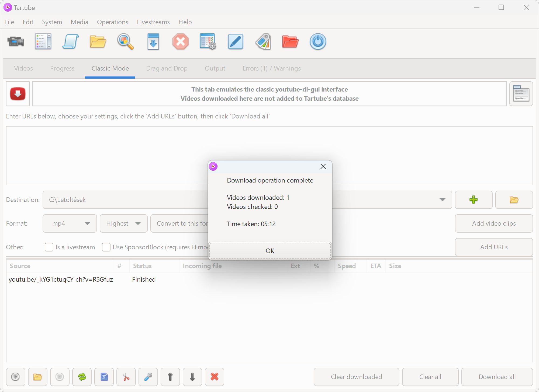Click the green re-download arrows icon
The width and height of the screenshot is (539, 392).
82,377
